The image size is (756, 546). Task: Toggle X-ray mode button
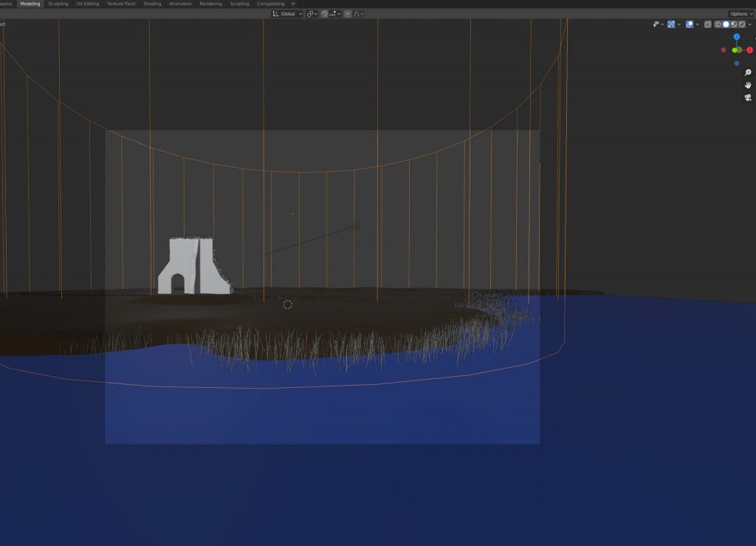707,24
